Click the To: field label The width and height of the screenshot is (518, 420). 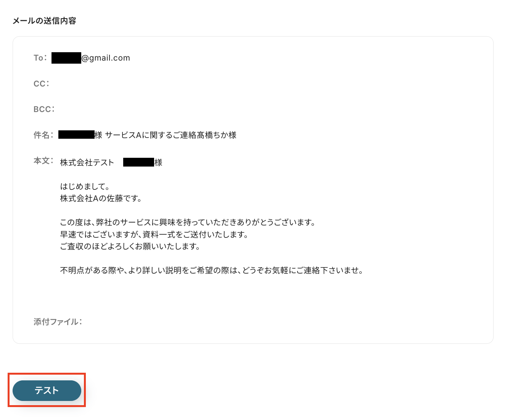40,58
